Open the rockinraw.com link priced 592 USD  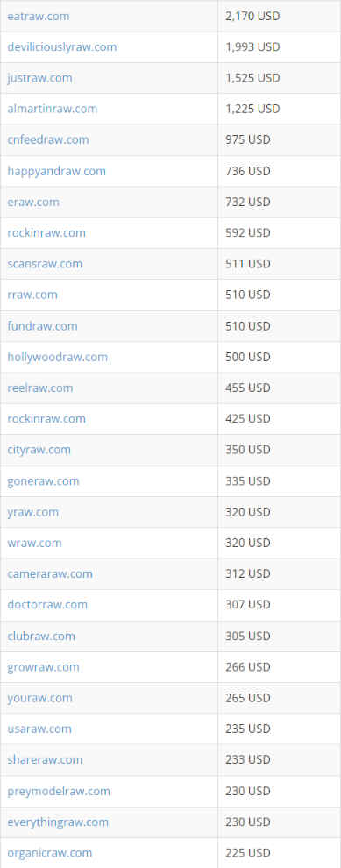pyautogui.click(x=46, y=233)
